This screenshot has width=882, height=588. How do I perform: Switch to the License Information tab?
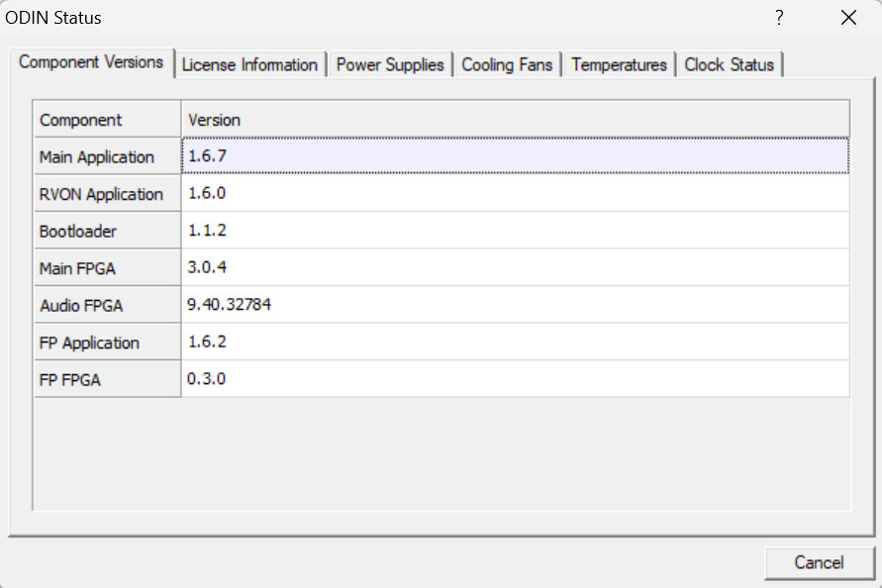tap(249, 65)
